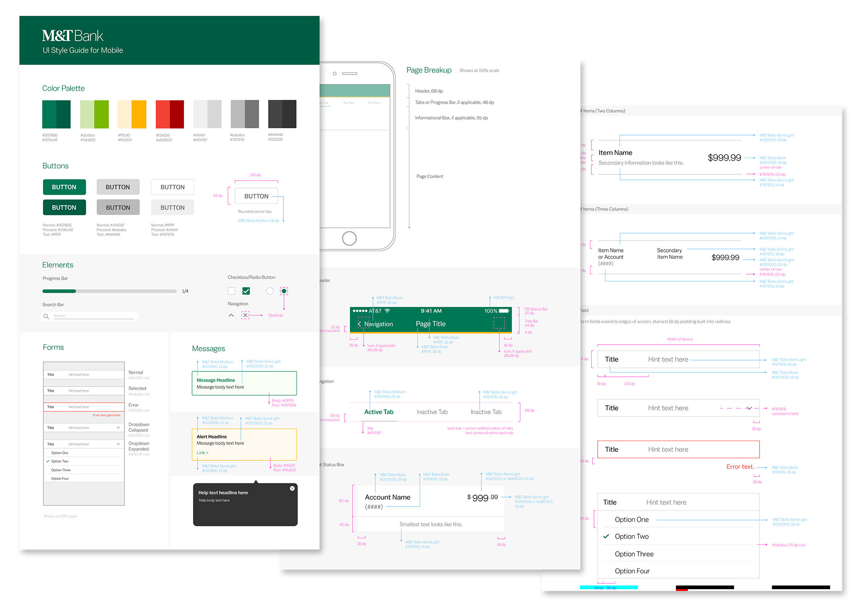Select large Option Four in the right page list
Image resolution: width=868 pixels, height=614 pixels.
click(632, 571)
